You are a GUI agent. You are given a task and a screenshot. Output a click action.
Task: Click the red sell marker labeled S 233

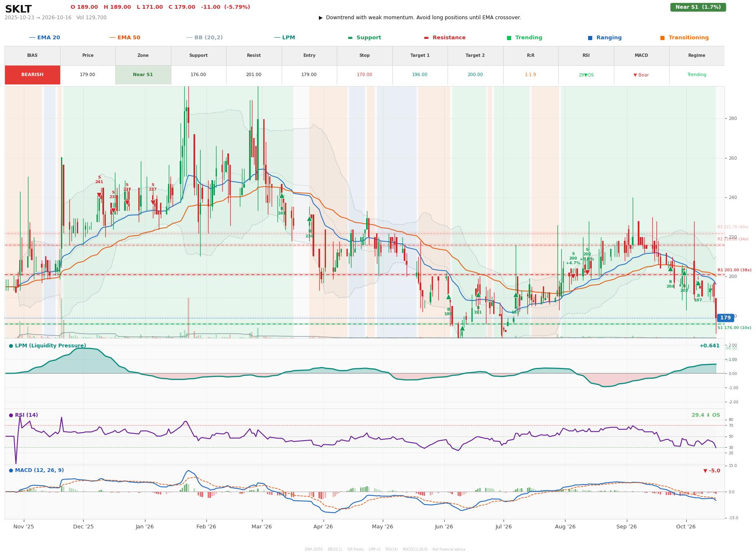point(113,211)
